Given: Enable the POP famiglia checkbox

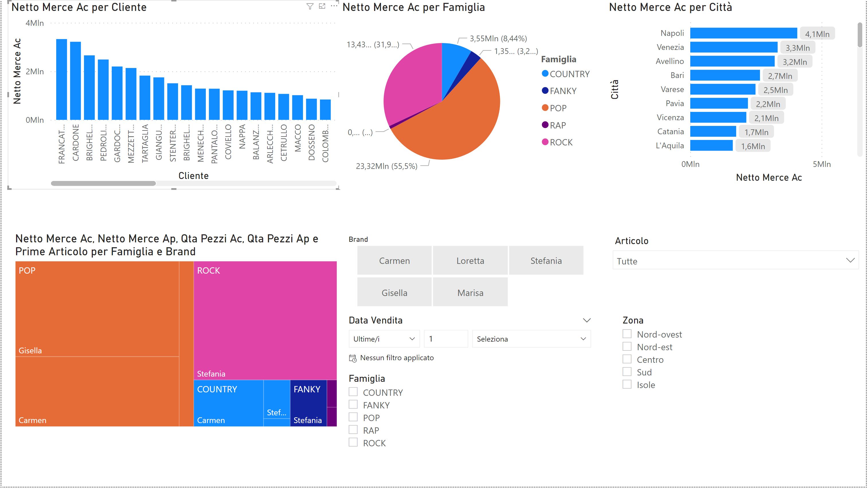Looking at the screenshot, I should pyautogui.click(x=353, y=417).
